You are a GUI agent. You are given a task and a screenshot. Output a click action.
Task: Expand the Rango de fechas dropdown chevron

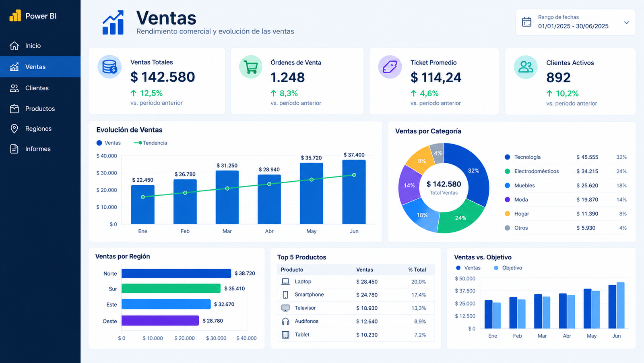(626, 23)
